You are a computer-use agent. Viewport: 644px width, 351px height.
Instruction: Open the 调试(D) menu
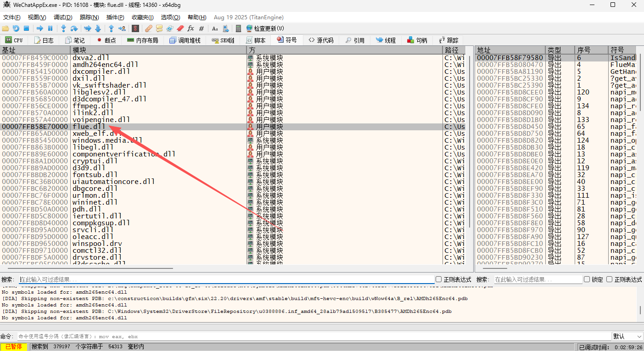(x=63, y=17)
